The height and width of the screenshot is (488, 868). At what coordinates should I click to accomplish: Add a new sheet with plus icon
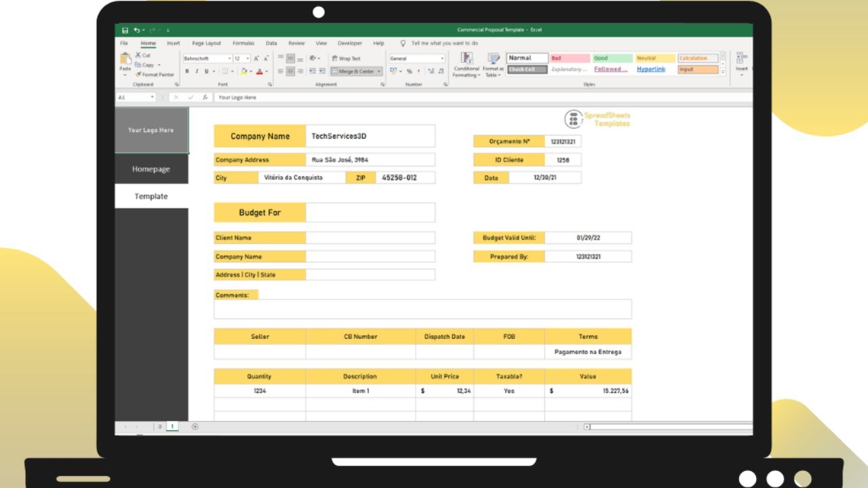pos(195,427)
